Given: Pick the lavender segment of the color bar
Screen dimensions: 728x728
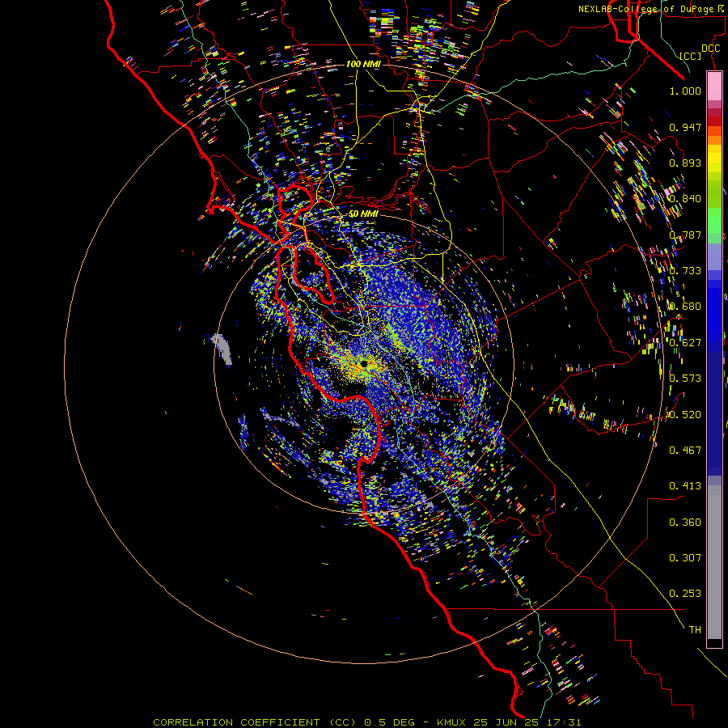Looking at the screenshot, I should point(714,256).
